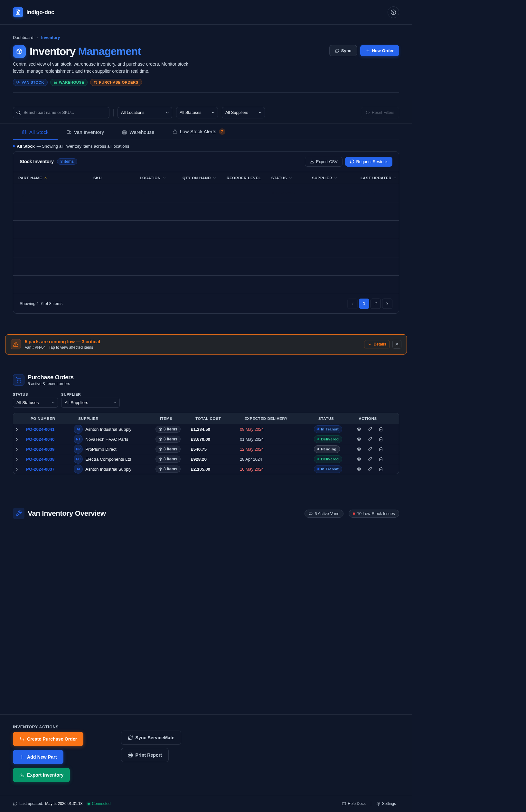Viewport: 526px width, 812px height.
Task: Delete order PO-2024-0041 with trash icon
Action: (380, 429)
